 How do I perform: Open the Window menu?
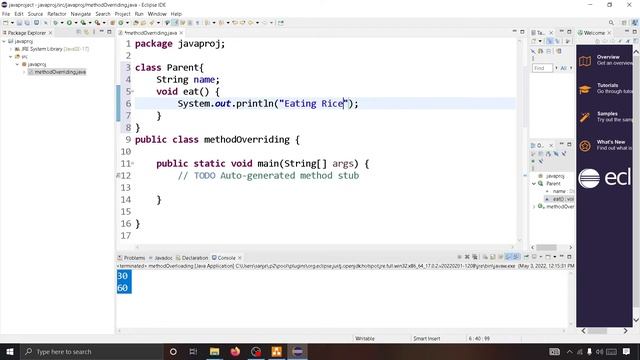point(157,14)
